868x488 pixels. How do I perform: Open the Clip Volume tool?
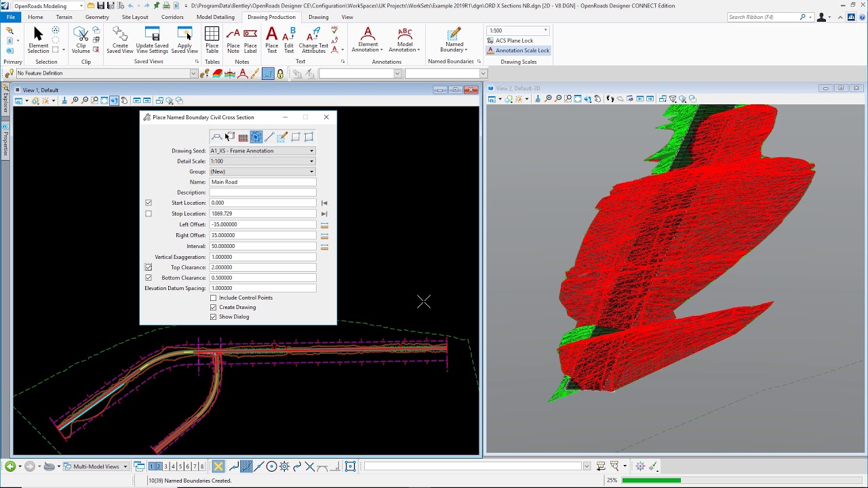pyautogui.click(x=81, y=40)
